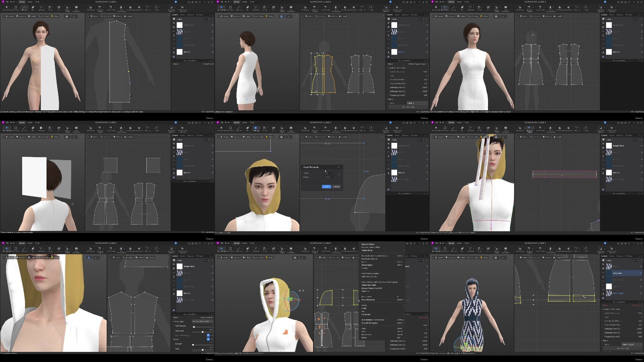Choose Instance Pattern from context menu
Viewport: 644px width, 362px height.
pyautogui.click(x=368, y=244)
